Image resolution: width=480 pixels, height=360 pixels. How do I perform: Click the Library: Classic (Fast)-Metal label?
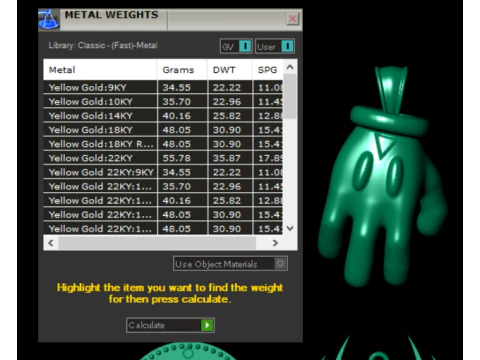click(x=103, y=45)
